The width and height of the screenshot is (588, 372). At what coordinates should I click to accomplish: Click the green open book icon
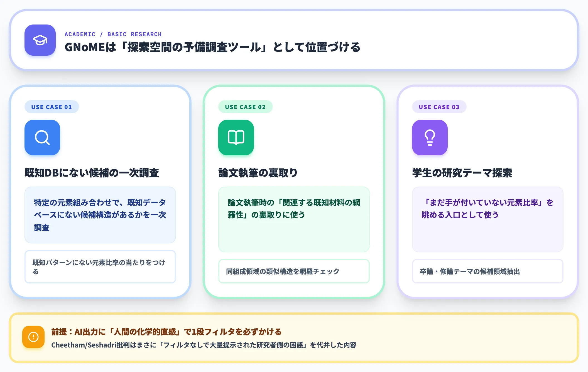(236, 138)
